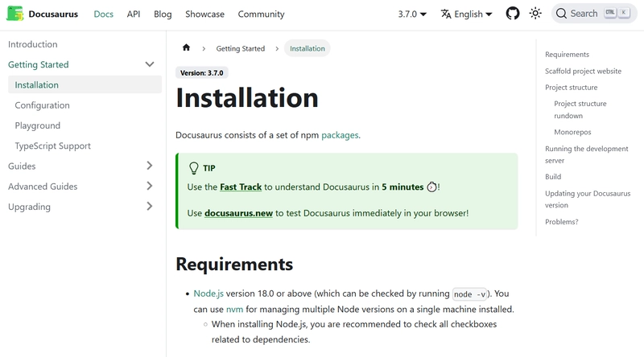Open the GitHub repository icon
This screenshot has width=644, height=357.
(513, 14)
